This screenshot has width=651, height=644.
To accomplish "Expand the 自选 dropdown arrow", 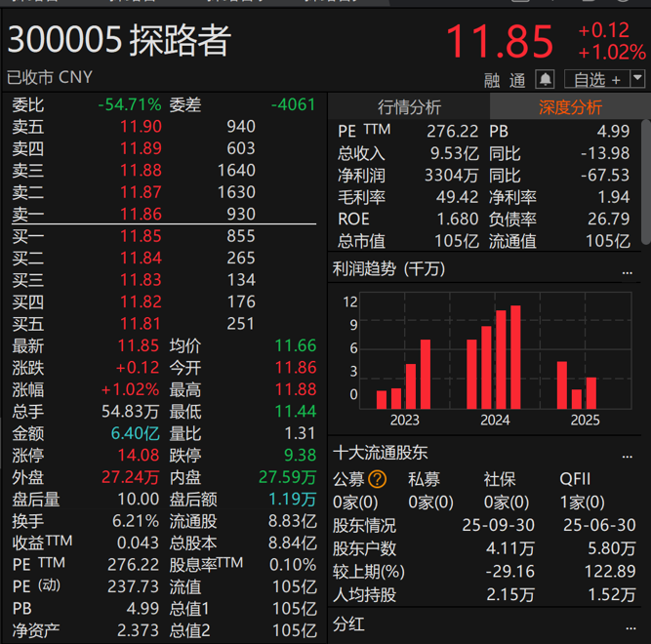I will point(637,79).
